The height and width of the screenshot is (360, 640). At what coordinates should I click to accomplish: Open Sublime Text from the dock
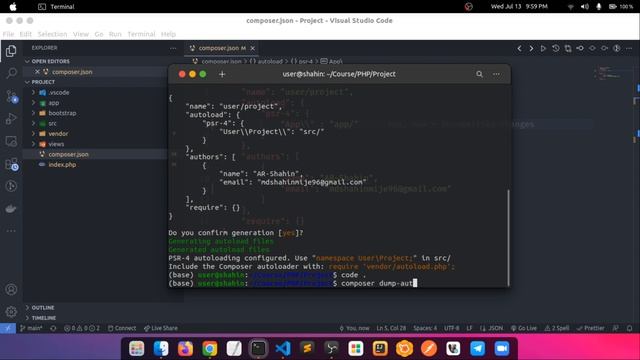tap(307, 348)
